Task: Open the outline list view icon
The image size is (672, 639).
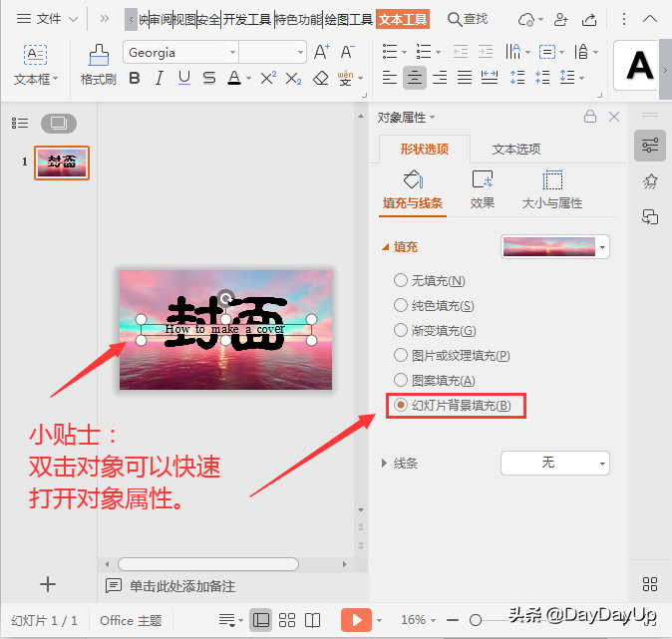Action: pos(20,124)
